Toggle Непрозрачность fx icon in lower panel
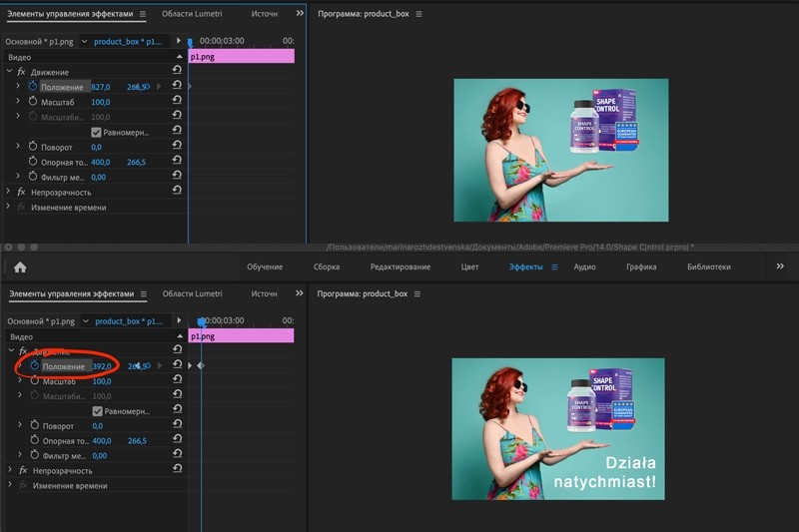799x532 pixels. pyautogui.click(x=23, y=470)
